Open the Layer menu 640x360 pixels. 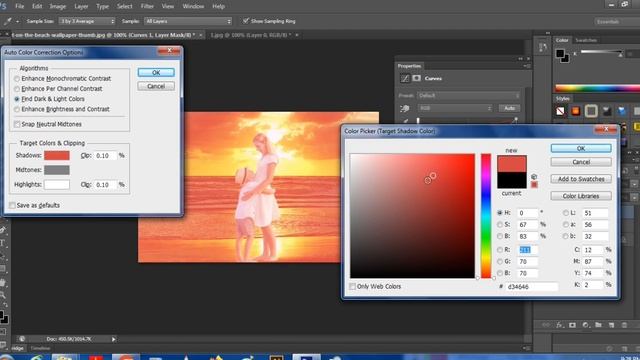[81, 6]
